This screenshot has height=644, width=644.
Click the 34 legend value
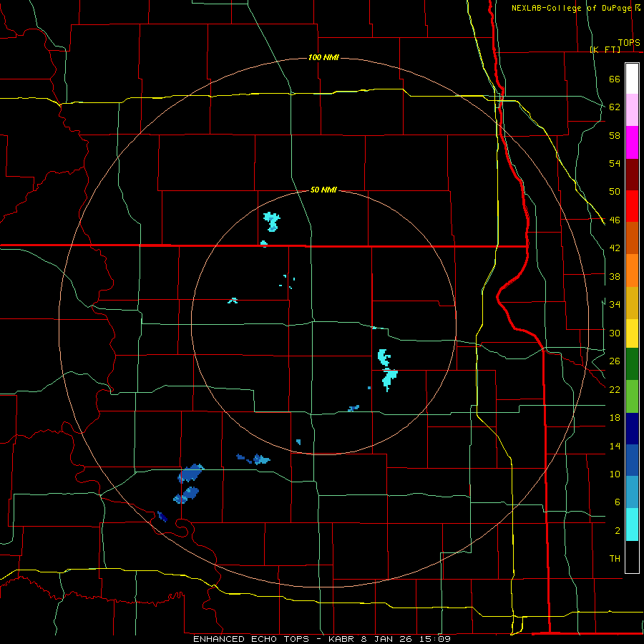click(615, 305)
